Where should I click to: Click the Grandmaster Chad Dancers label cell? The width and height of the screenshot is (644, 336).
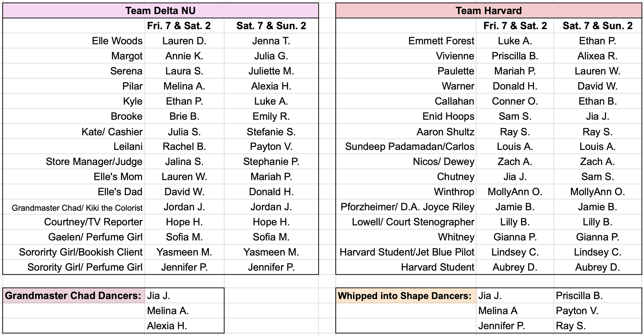click(x=74, y=295)
